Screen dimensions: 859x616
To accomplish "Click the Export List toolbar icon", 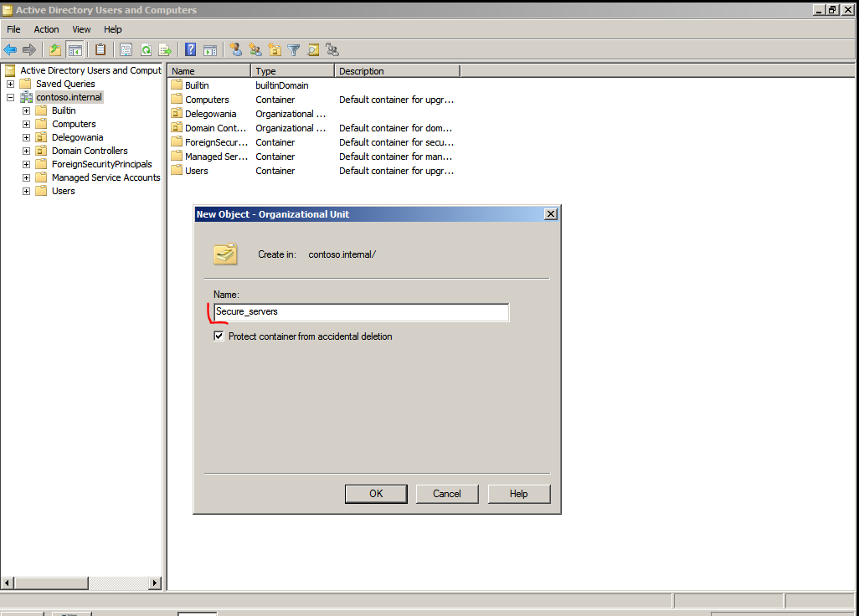I will pyautogui.click(x=165, y=50).
